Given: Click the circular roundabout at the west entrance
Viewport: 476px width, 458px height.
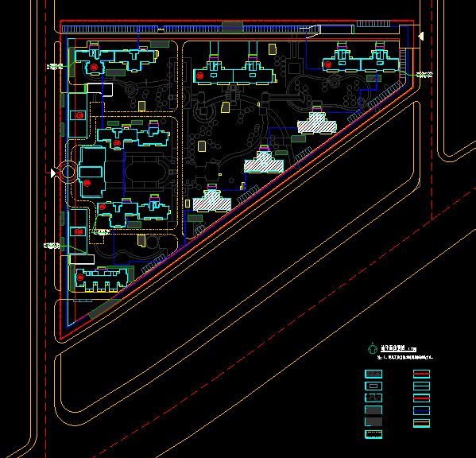Looking at the screenshot, I should [68, 172].
